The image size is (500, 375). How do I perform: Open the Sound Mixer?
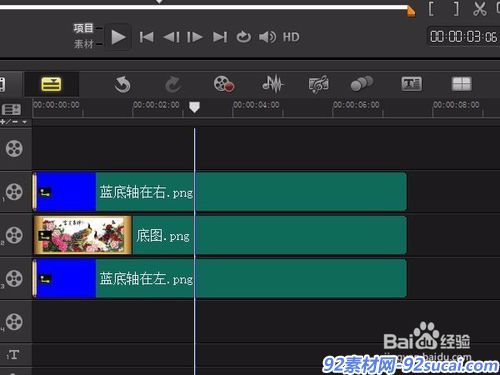coord(272,84)
